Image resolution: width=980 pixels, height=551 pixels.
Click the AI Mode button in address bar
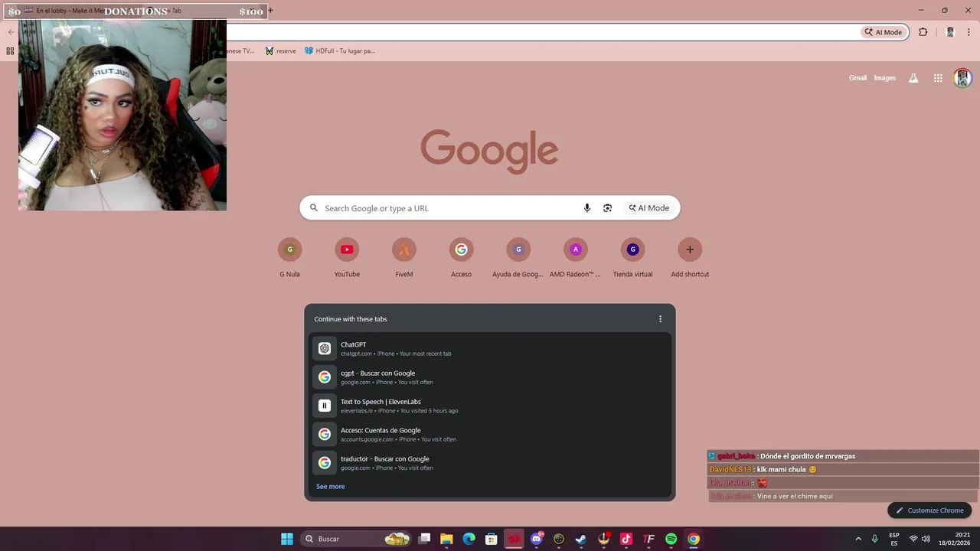click(x=884, y=32)
